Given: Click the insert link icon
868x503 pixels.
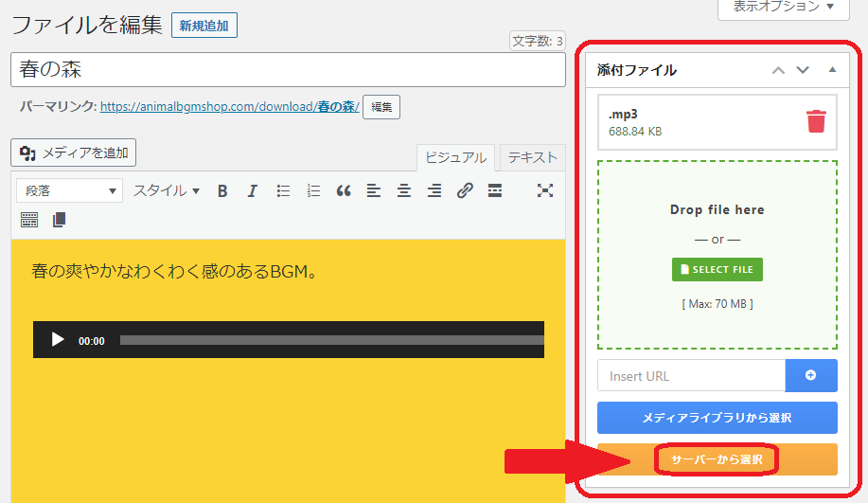Looking at the screenshot, I should coord(464,190).
